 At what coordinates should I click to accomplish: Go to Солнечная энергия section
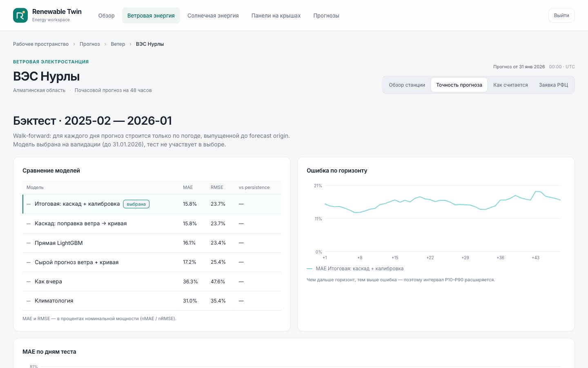coord(213,16)
